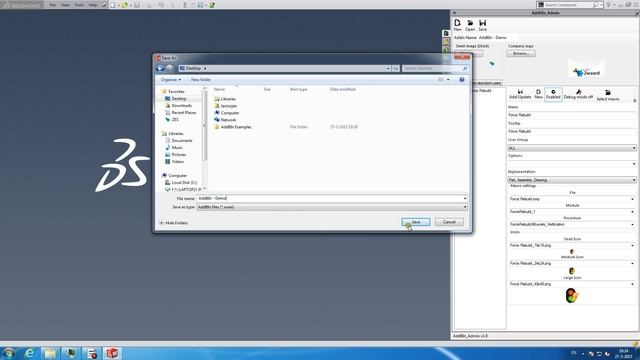Open the User Group dropdown

(x=571, y=148)
